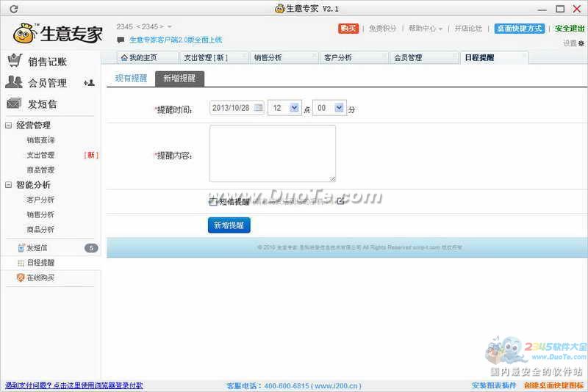
Task: Click the 安全退出 link
Action: pyautogui.click(x=570, y=29)
